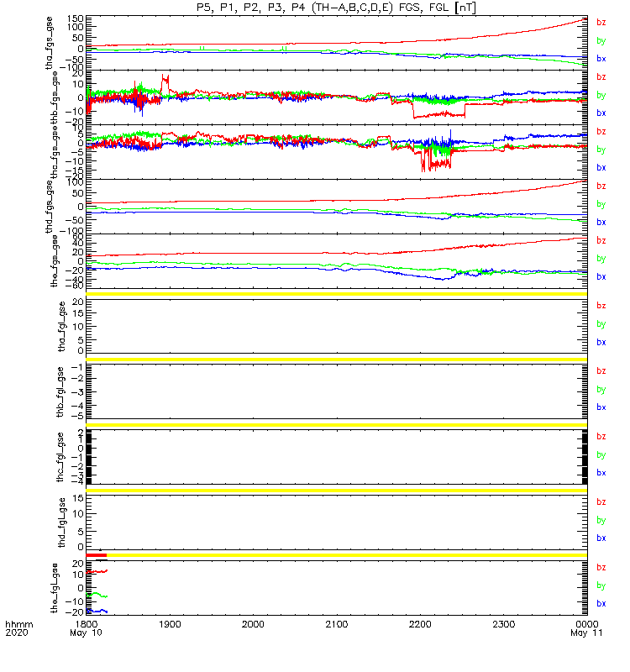Select the the_fgl_gse y-axis label
Image resolution: width=630 pixels, height=672 pixels.
click(x=54, y=588)
